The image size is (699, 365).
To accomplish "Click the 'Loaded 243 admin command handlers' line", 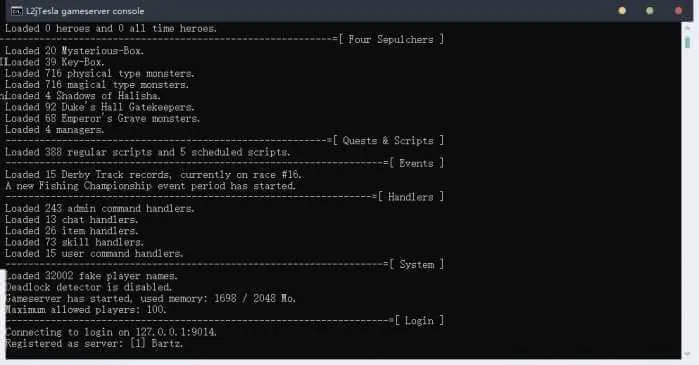I will pos(99,208).
